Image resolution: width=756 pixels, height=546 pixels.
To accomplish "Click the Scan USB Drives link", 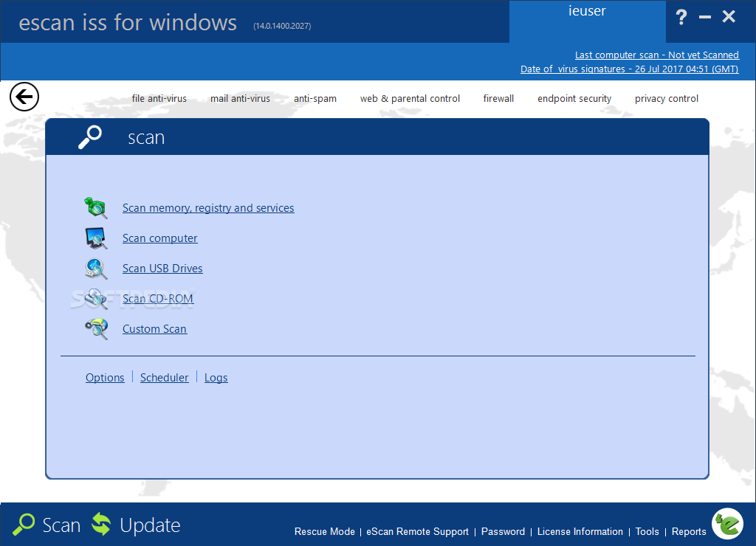I will click(162, 269).
